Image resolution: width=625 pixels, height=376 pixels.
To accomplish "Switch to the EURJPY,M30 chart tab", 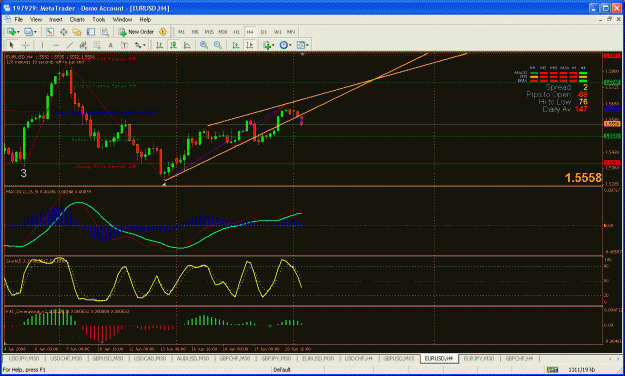I will click(x=479, y=358).
